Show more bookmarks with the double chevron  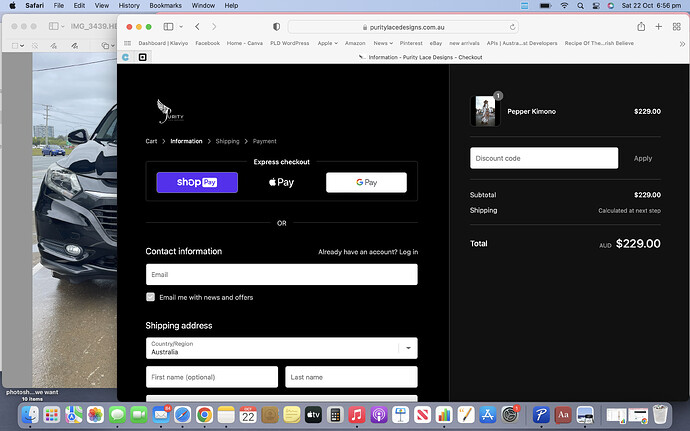point(682,44)
